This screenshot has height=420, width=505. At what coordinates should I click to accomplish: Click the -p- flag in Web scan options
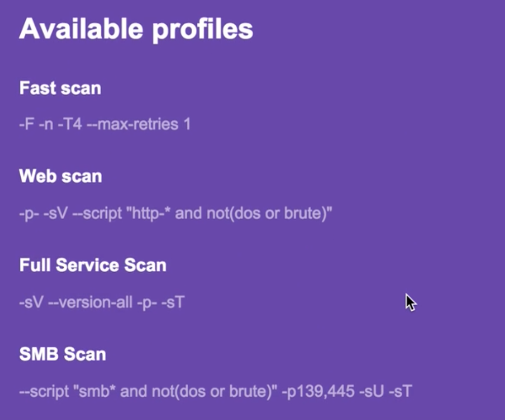click(29, 214)
